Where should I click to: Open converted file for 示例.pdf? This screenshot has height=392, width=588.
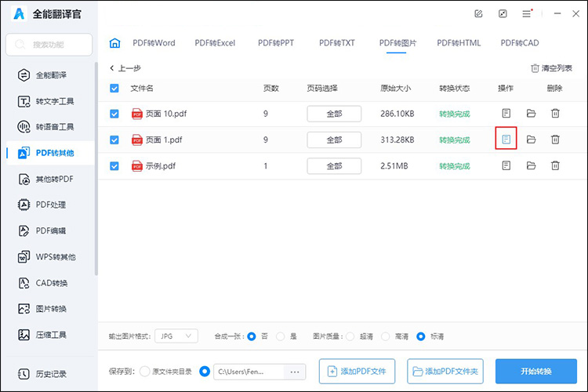tap(506, 165)
